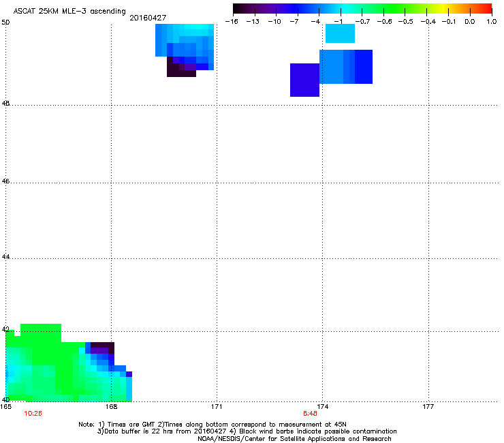Click the color bar label '-7'
This screenshot has height=443, width=504.
294,22
